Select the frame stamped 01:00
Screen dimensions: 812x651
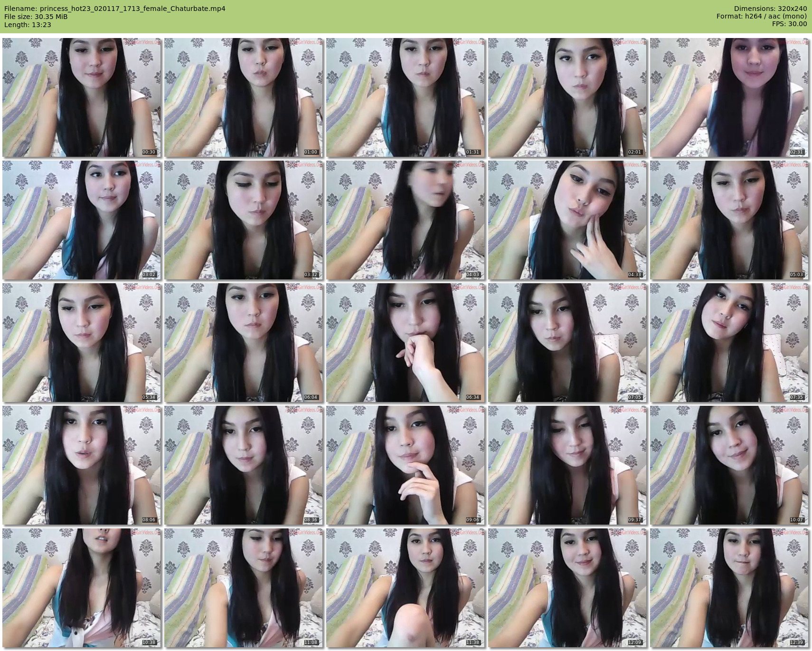(x=244, y=97)
